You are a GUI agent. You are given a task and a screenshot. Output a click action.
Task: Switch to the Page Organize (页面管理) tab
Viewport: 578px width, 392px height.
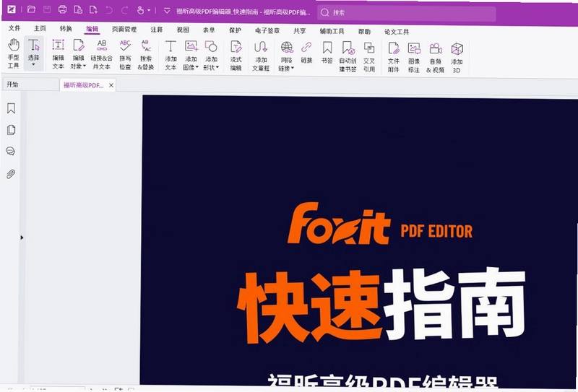(x=124, y=29)
